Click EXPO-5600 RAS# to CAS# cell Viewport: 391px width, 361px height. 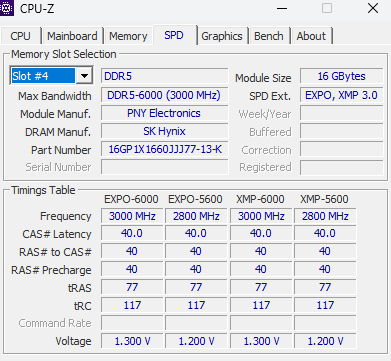click(196, 251)
